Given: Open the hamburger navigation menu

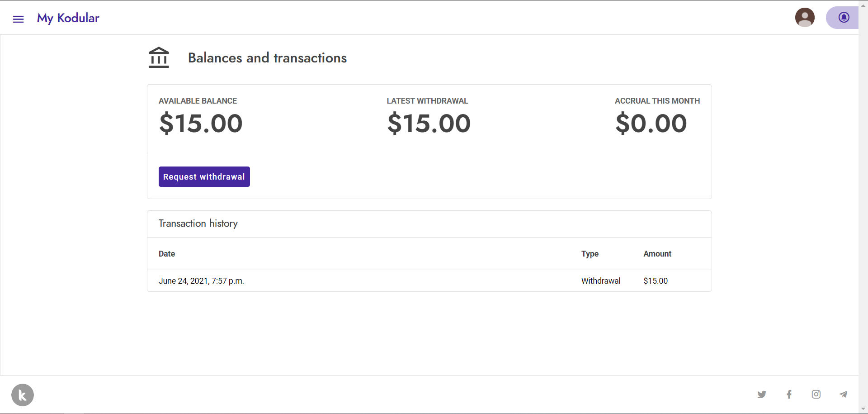Looking at the screenshot, I should [x=18, y=19].
